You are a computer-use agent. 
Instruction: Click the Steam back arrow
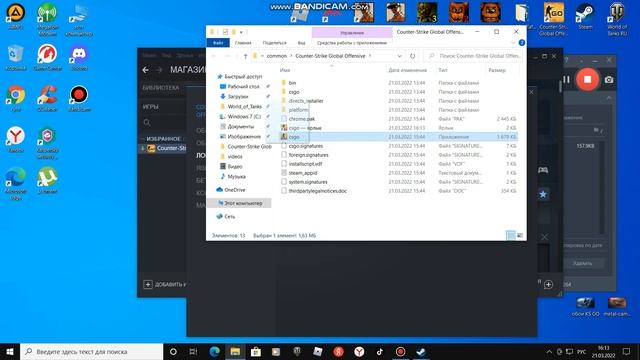click(146, 70)
